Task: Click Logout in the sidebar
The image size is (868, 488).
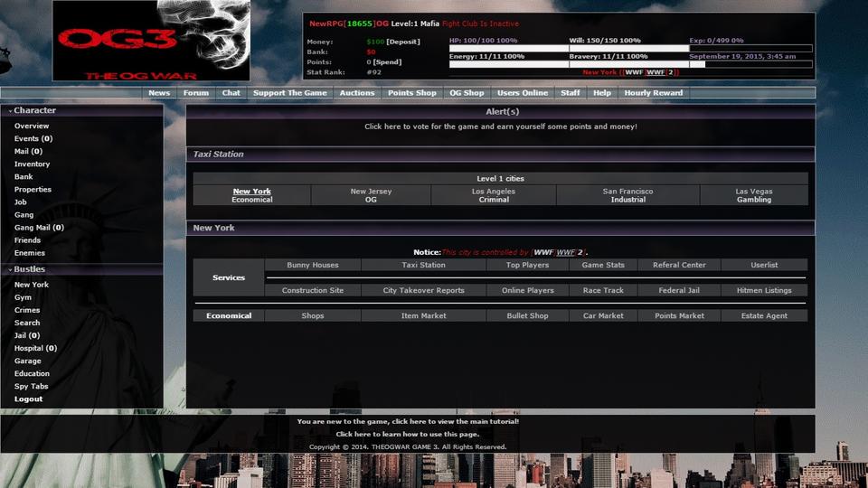Action: 28,399
